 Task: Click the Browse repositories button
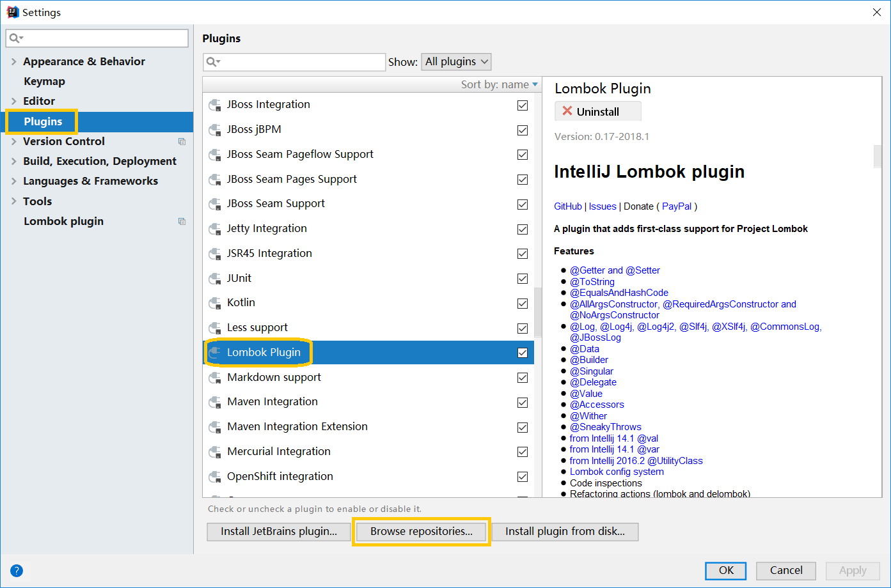click(x=421, y=531)
